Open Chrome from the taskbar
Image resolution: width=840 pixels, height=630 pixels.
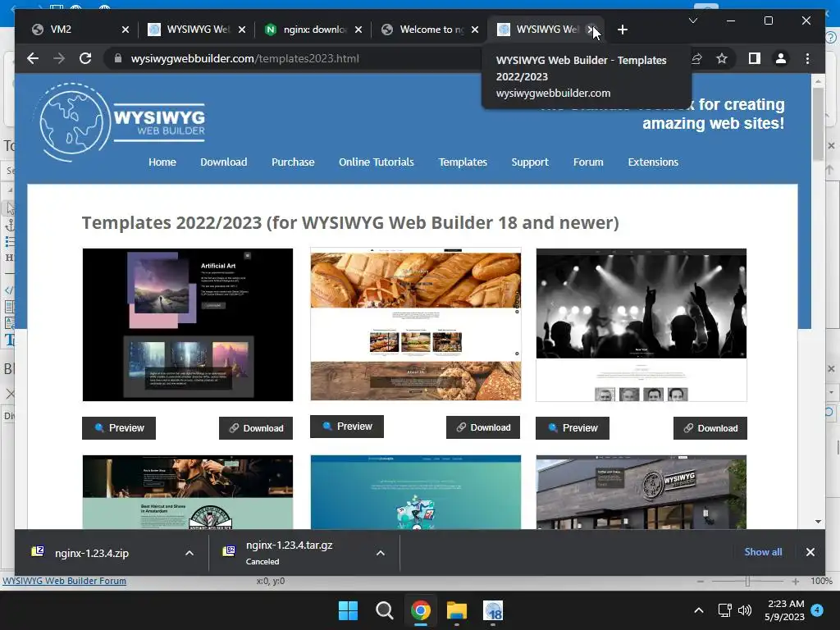(x=421, y=610)
